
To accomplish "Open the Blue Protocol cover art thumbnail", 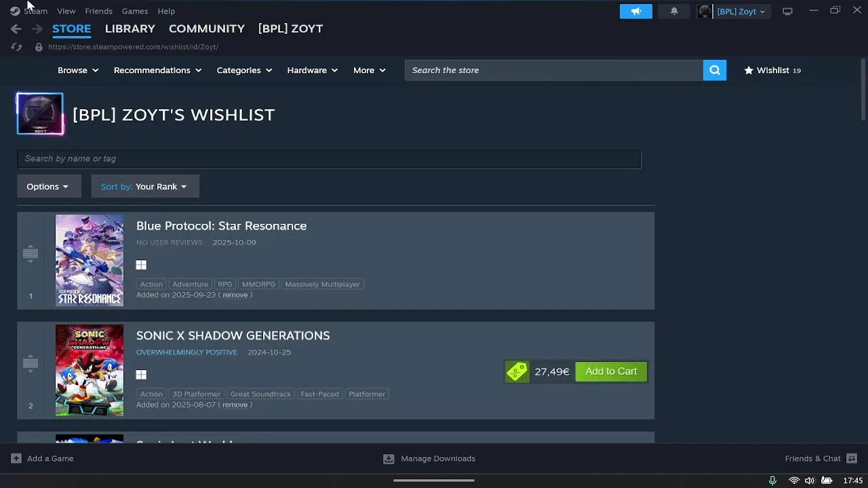I will point(90,260).
